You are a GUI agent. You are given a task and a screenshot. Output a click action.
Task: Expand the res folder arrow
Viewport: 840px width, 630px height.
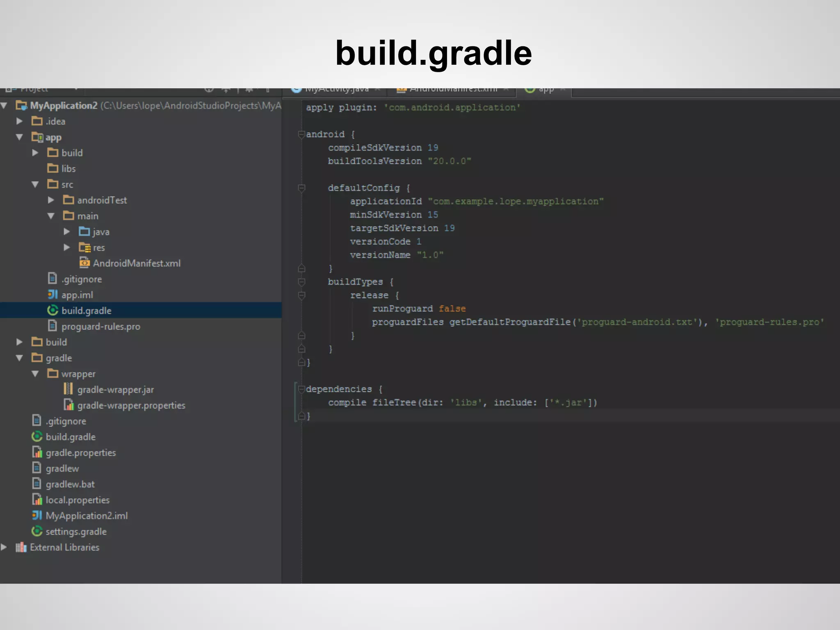(x=67, y=247)
